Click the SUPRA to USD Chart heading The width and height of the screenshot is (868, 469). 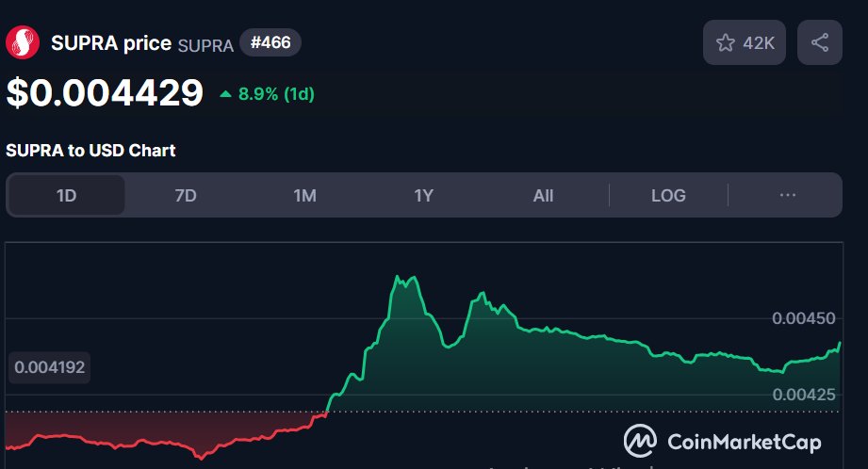[x=90, y=151]
